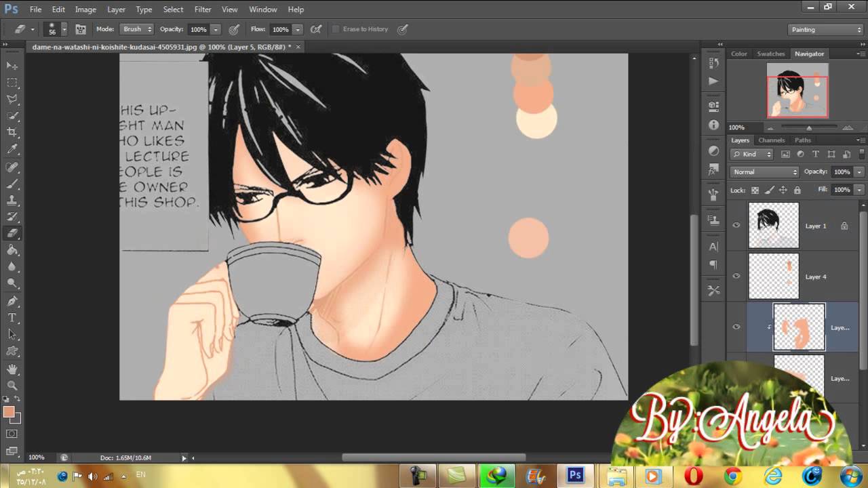Select the Eyedropper tool
The width and height of the screenshot is (868, 488).
[x=12, y=150]
